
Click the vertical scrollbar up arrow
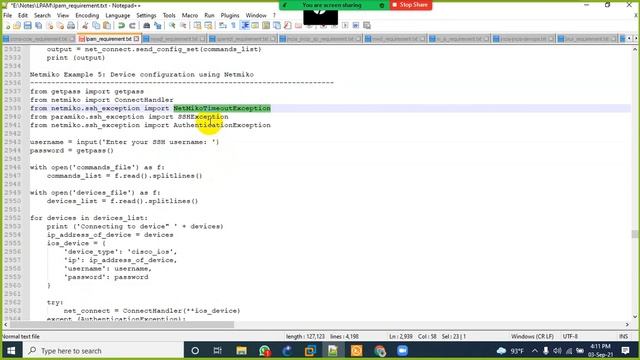pos(635,49)
